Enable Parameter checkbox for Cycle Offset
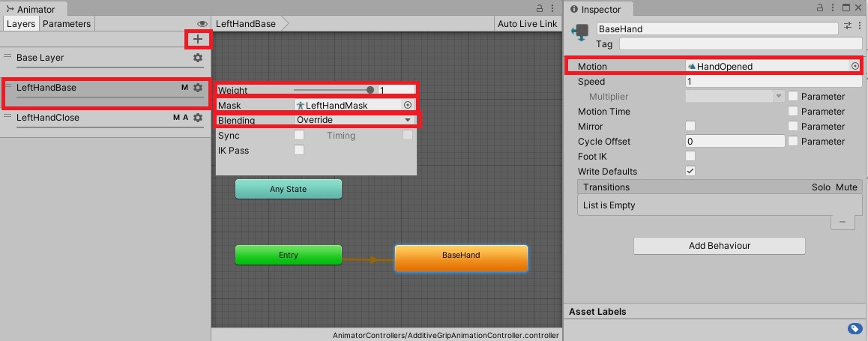 [x=793, y=141]
